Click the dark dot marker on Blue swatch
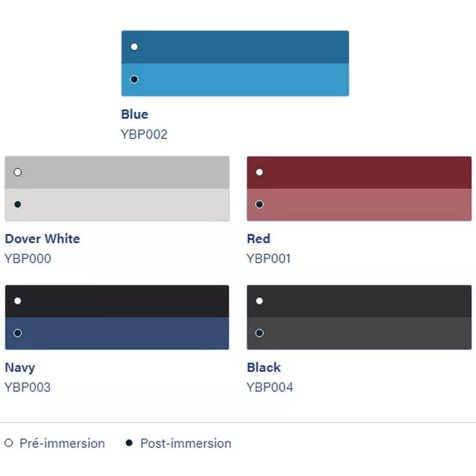This screenshot has height=476, width=476. [134, 79]
